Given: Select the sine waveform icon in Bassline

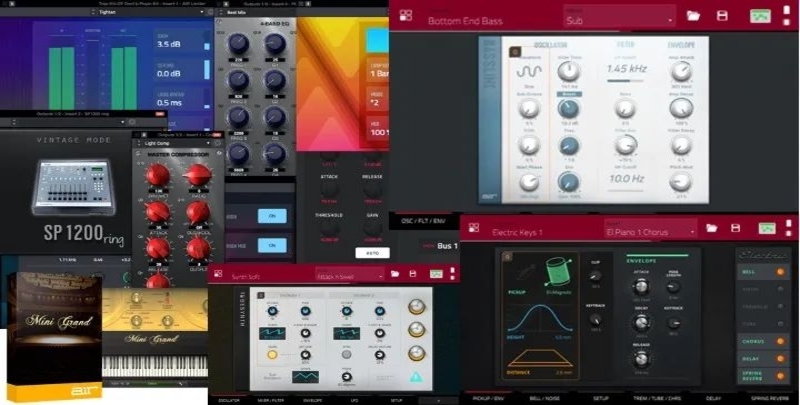Looking at the screenshot, I should point(529,71).
